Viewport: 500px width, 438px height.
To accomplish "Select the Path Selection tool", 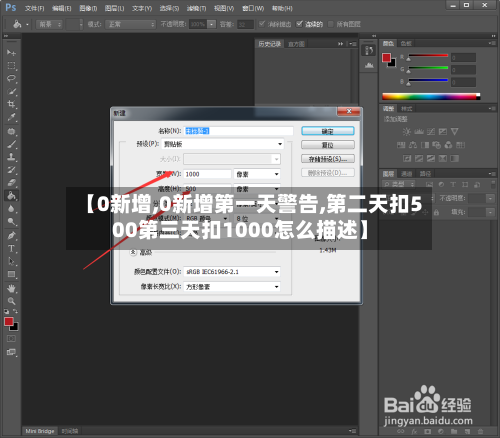I will (11, 261).
